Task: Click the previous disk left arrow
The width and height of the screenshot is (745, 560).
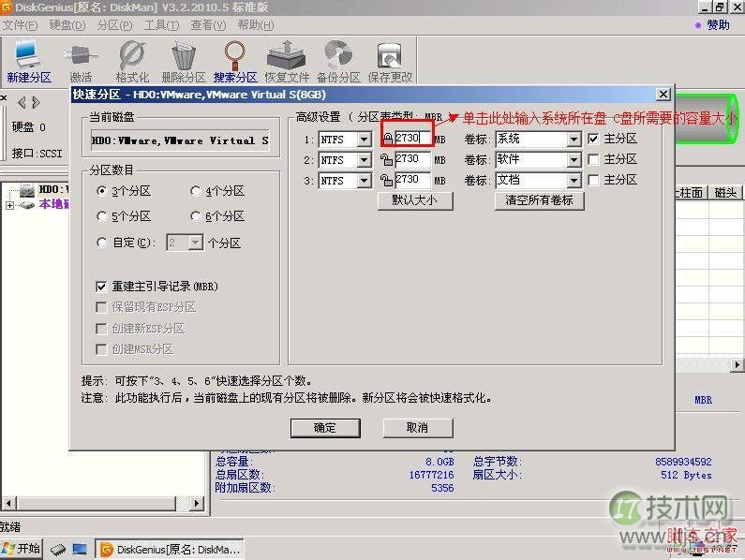Action: [22, 102]
